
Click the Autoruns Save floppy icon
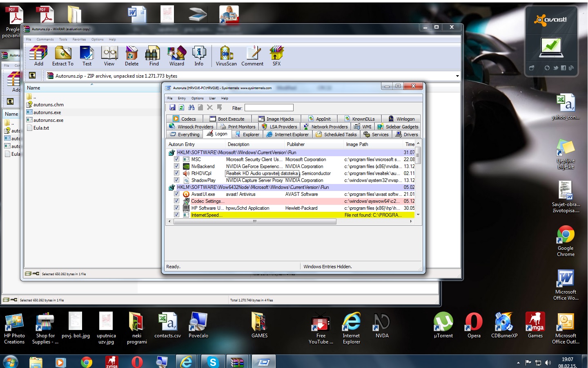point(172,108)
